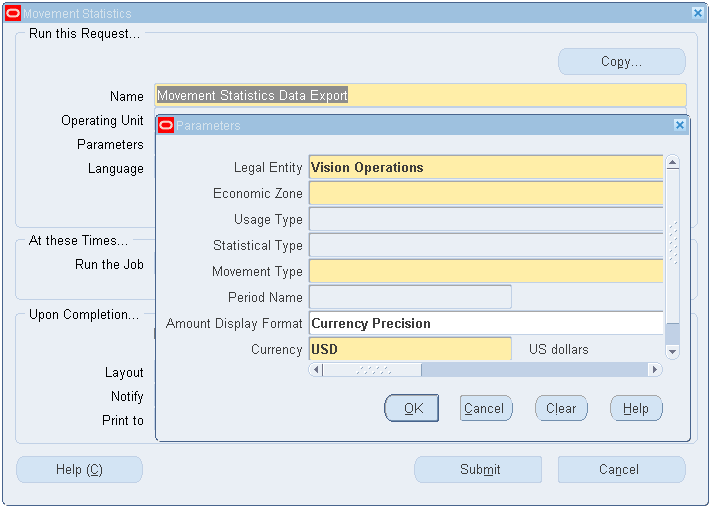The image size is (711, 508).
Task: Click the horizontal scrollbar left arrow
Action: tap(316, 370)
